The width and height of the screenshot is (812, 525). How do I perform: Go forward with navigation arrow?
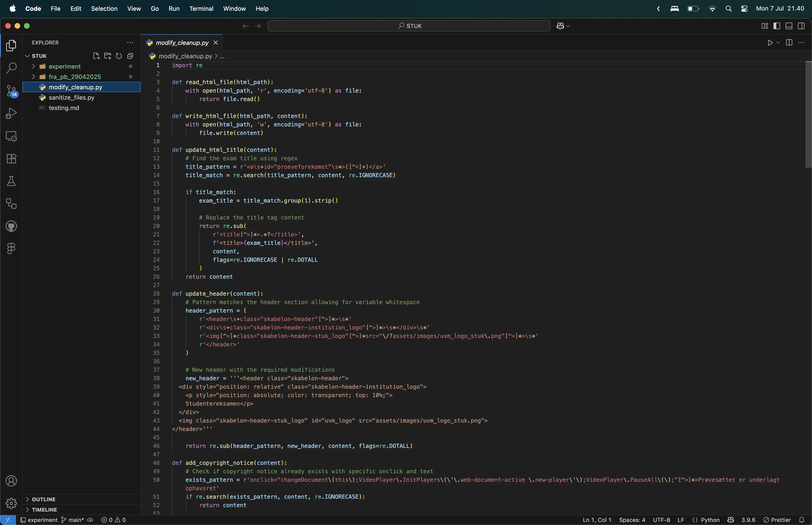pyautogui.click(x=258, y=26)
